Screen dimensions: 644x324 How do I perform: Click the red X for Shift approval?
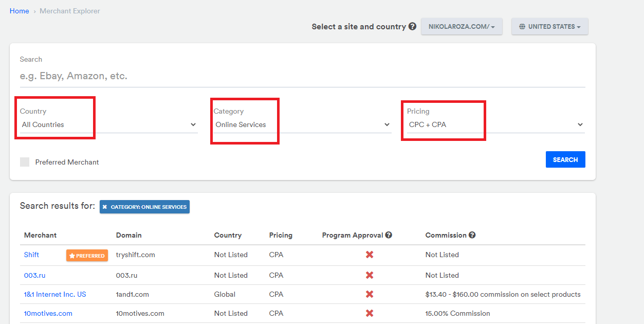[369, 255]
